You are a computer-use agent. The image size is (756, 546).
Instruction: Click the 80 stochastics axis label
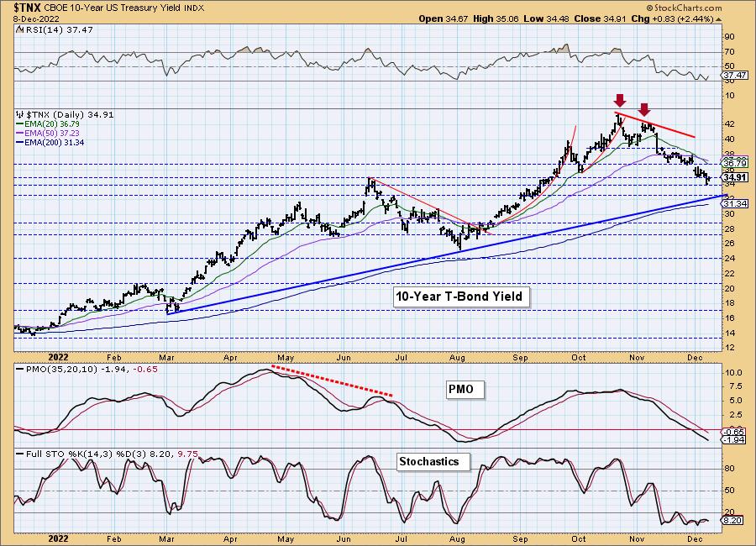pyautogui.click(x=729, y=469)
